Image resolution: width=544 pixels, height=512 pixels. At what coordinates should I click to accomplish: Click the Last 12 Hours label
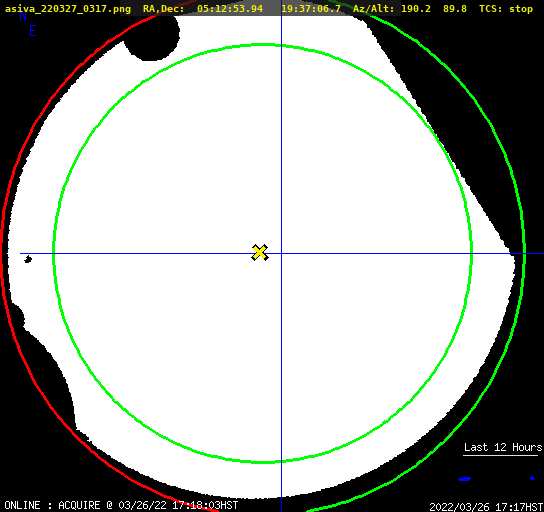pyautogui.click(x=503, y=447)
